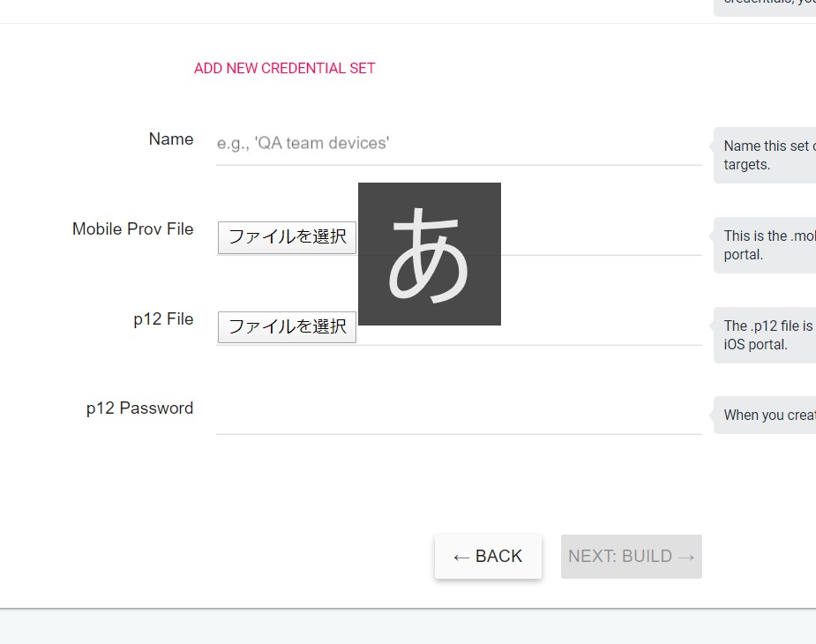Click the 'When you creat' help bubble
The height and width of the screenshot is (644, 816).
coord(765,415)
